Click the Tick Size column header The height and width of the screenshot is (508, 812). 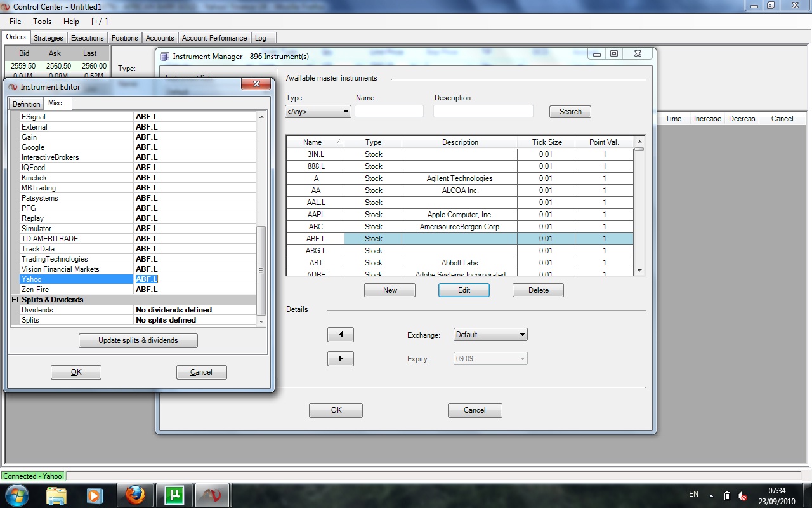point(546,142)
